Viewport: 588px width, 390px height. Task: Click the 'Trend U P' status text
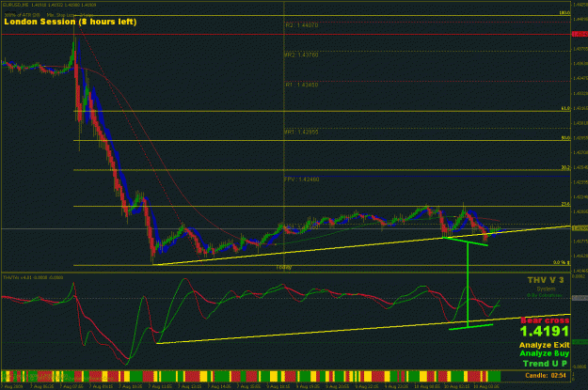click(x=545, y=364)
